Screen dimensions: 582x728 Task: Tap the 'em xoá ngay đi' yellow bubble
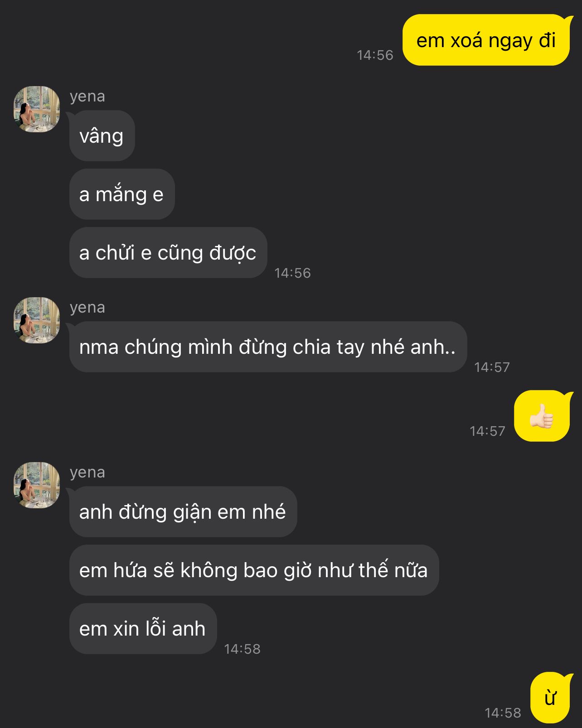pyautogui.click(x=486, y=40)
